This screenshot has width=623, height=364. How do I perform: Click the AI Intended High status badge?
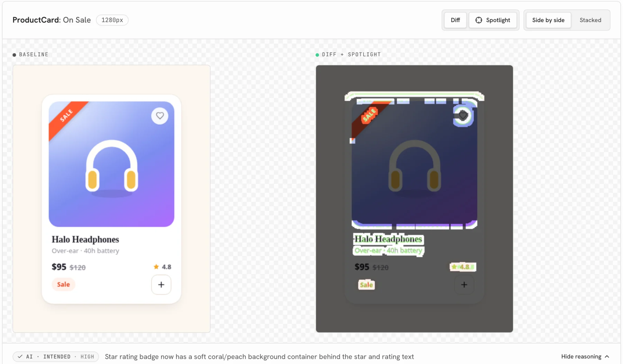pyautogui.click(x=56, y=356)
